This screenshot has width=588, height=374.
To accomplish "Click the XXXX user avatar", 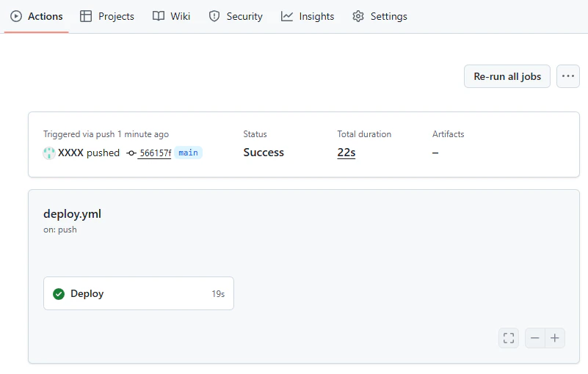I will tap(49, 153).
